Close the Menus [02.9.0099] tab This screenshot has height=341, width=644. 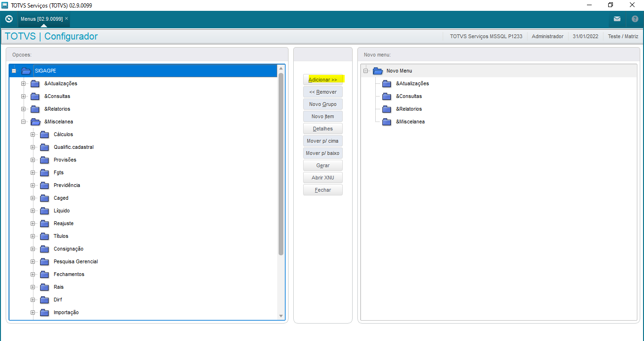point(66,18)
